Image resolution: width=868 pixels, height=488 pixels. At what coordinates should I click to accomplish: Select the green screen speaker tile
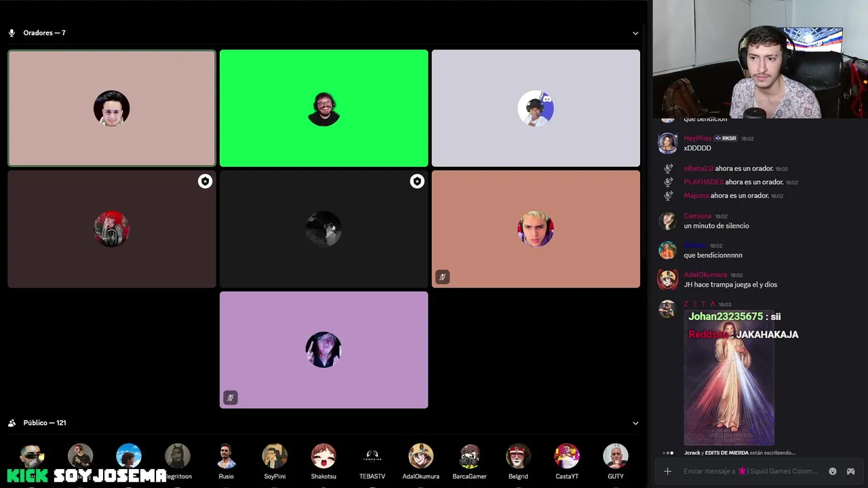point(323,108)
